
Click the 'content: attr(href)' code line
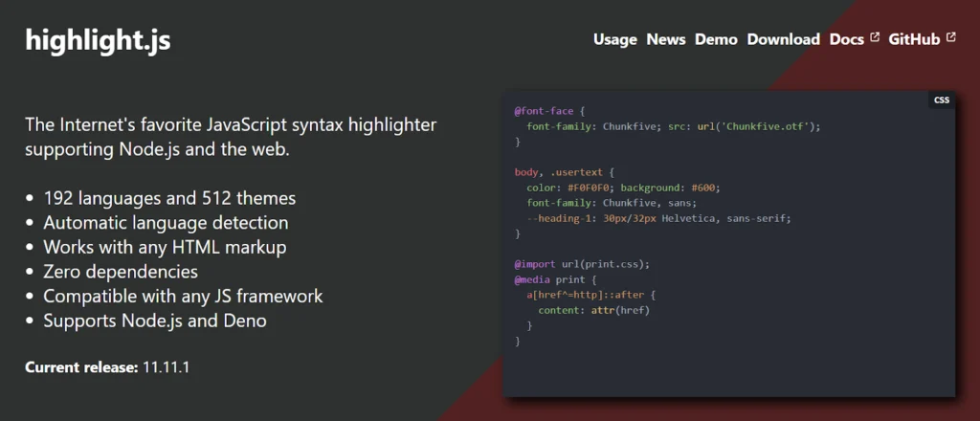pos(593,310)
